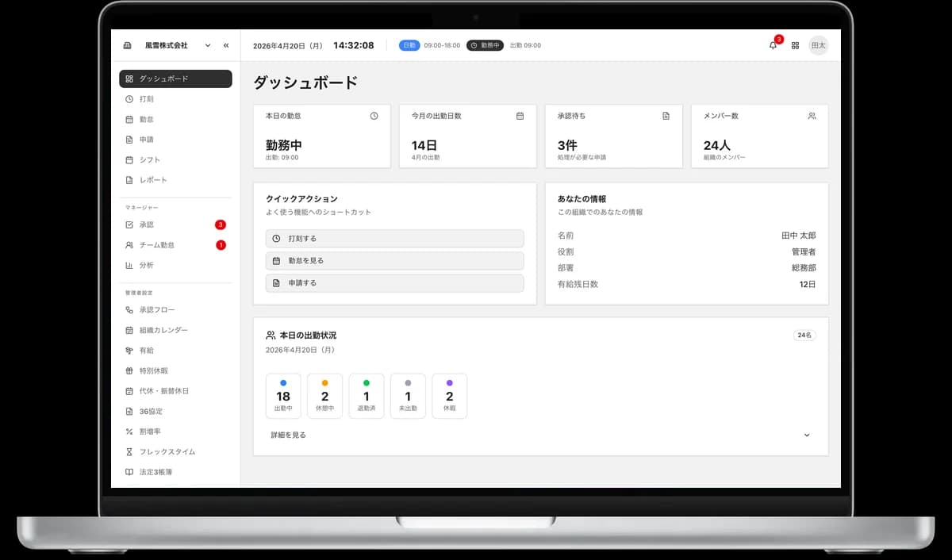Click the 代休・振替休日 calendar icon
The width and height of the screenshot is (952, 560).
pos(129,391)
